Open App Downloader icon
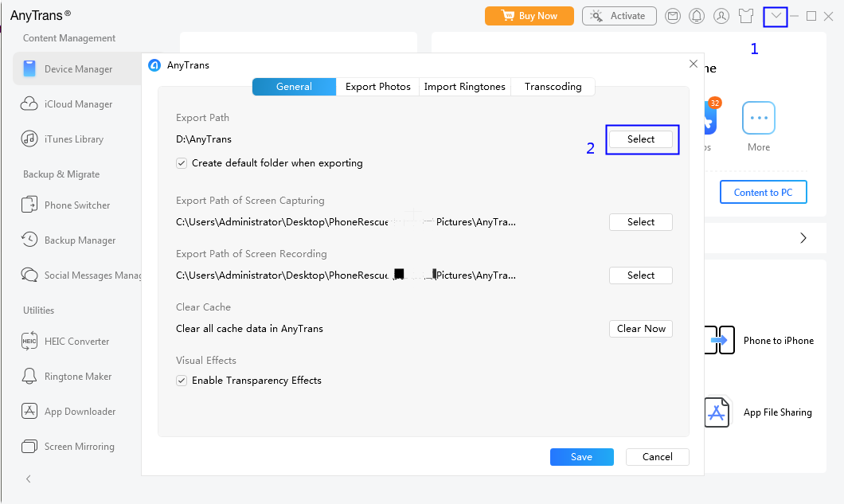Image resolution: width=844 pixels, height=504 pixels. point(29,411)
